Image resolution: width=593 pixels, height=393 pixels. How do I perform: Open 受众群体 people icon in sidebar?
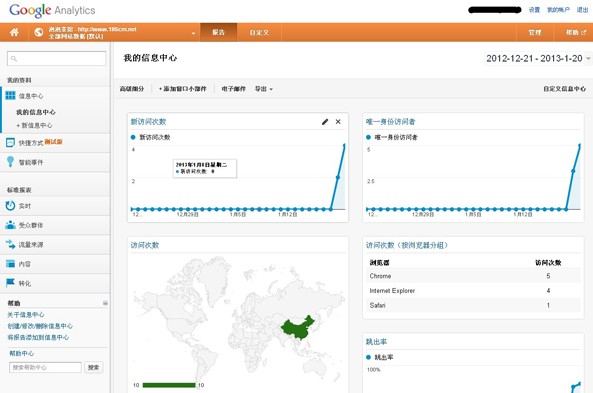tap(10, 225)
